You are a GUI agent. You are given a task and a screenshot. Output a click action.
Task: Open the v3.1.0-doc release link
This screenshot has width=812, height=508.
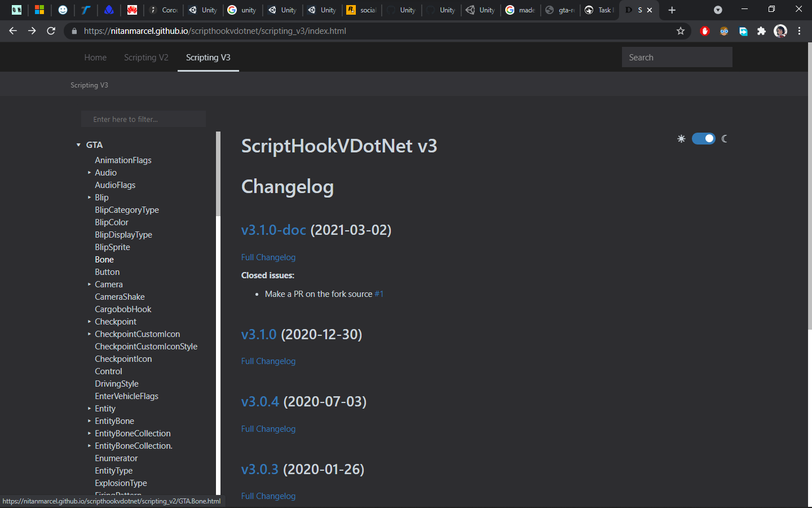[273, 230]
